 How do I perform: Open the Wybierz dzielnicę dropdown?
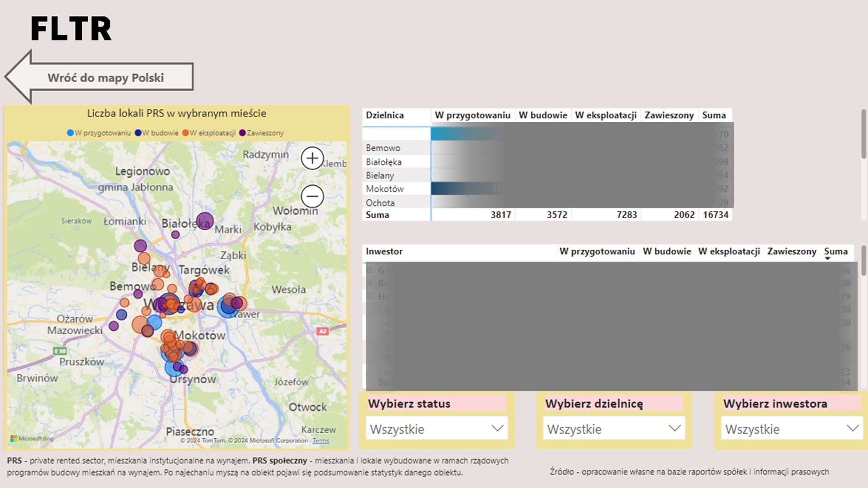(x=614, y=428)
